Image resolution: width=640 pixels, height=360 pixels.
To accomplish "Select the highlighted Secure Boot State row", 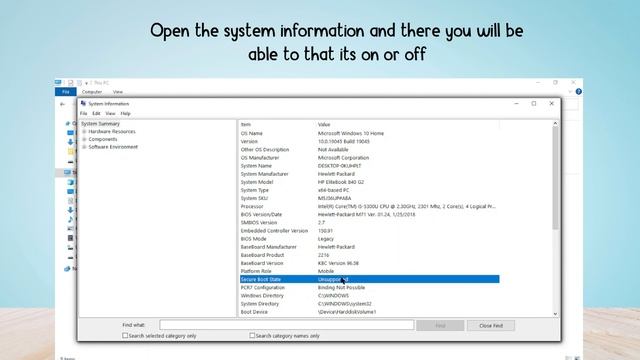I will (x=369, y=279).
